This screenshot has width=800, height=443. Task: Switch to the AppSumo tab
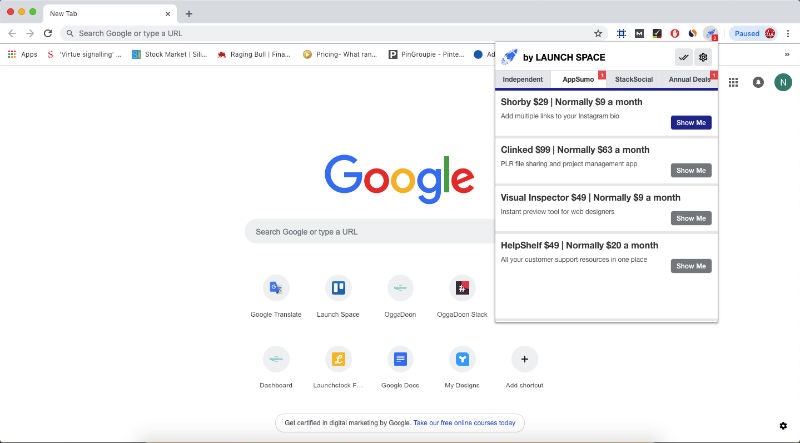(578, 80)
